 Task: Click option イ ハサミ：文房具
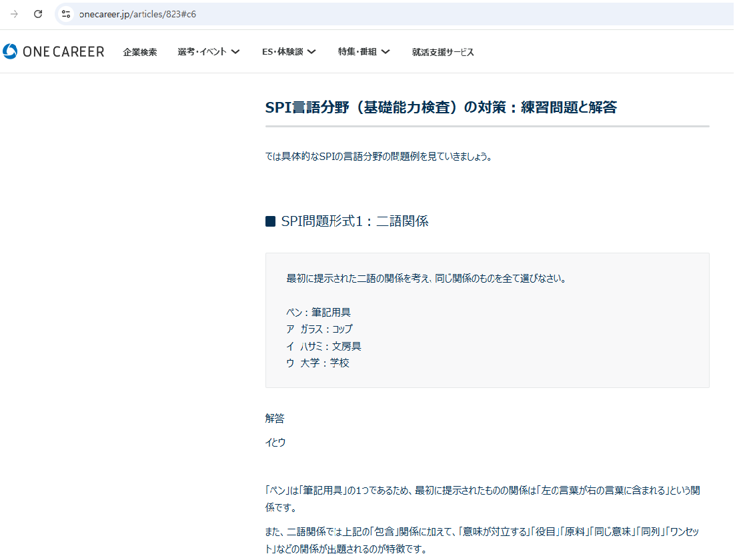323,346
